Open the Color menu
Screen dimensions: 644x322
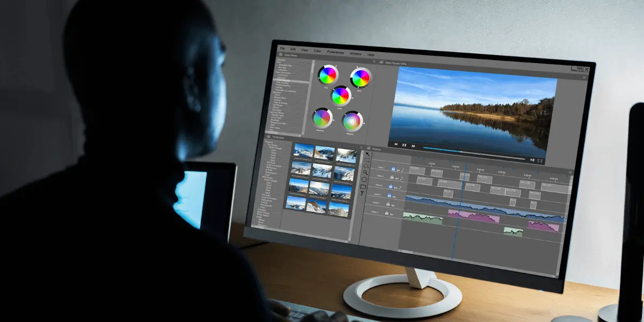[x=317, y=51]
